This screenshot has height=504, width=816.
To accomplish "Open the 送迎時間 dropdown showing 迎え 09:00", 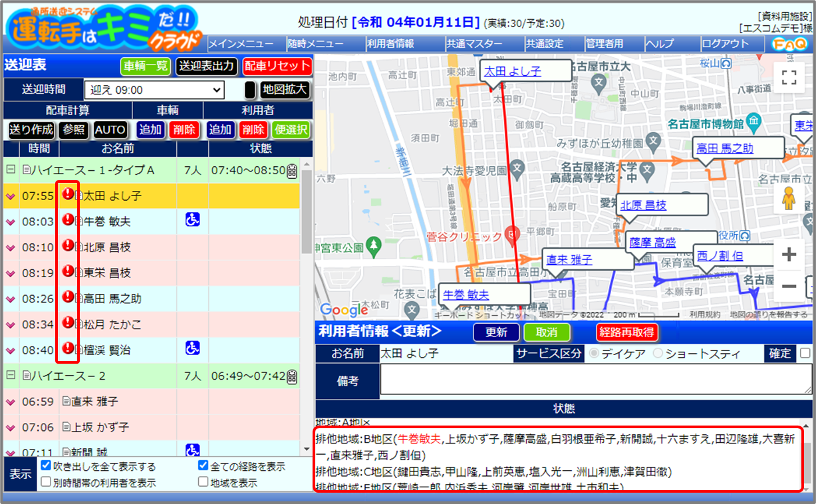I will tap(154, 90).
